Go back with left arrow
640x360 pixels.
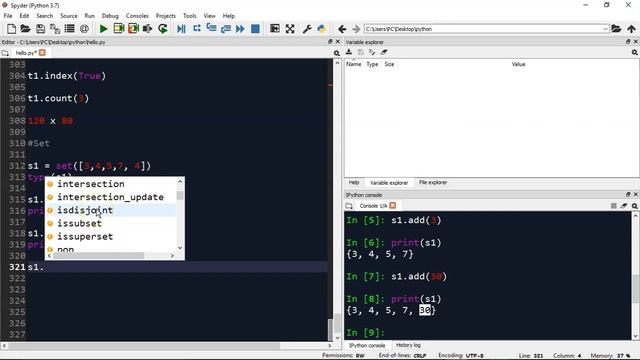342,29
